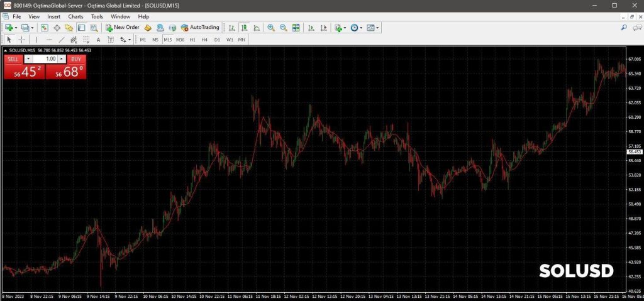The image size is (644, 301).
Task: Switch to H4 timeframe
Action: (205, 40)
